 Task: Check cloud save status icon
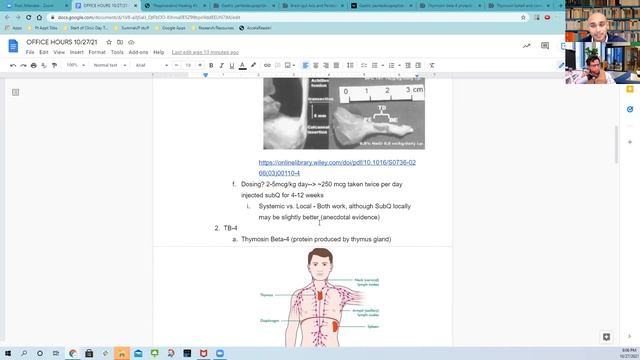coord(131,42)
